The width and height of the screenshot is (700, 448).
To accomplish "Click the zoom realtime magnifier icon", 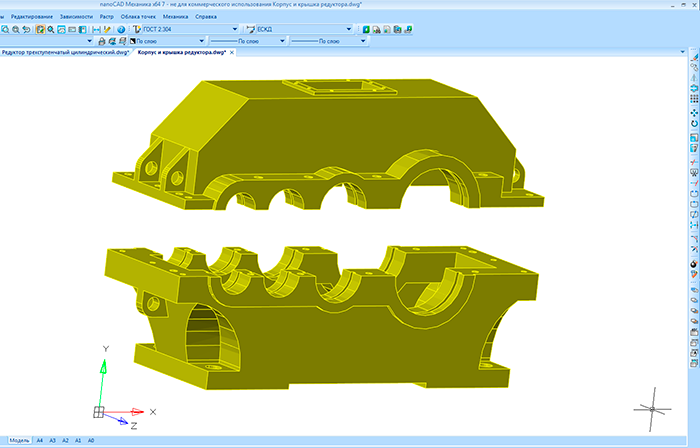I will (x=51, y=29).
